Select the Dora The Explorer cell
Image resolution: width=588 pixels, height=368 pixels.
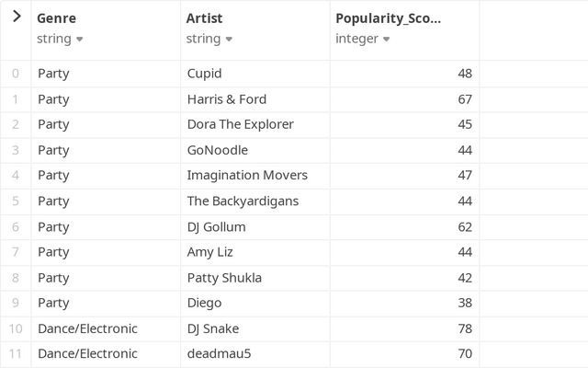tap(255, 125)
